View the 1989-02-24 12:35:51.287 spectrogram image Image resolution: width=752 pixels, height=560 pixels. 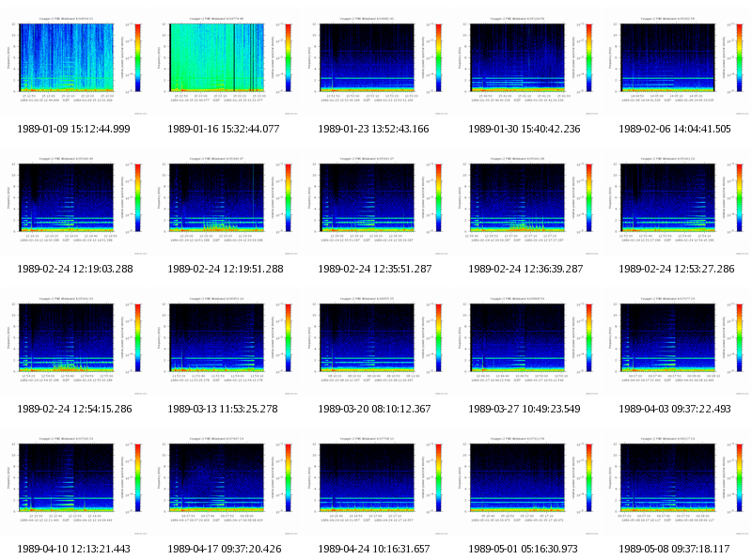375,204
